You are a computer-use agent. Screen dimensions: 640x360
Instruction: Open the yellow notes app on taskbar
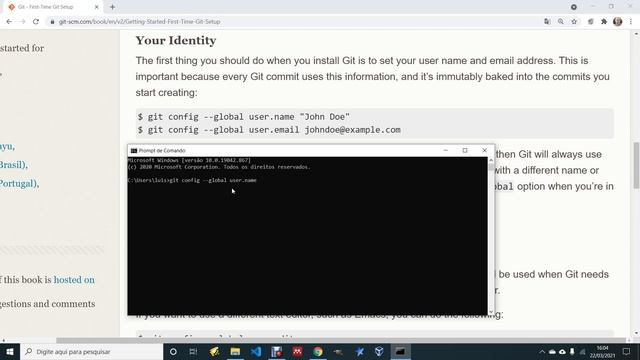[214, 351]
